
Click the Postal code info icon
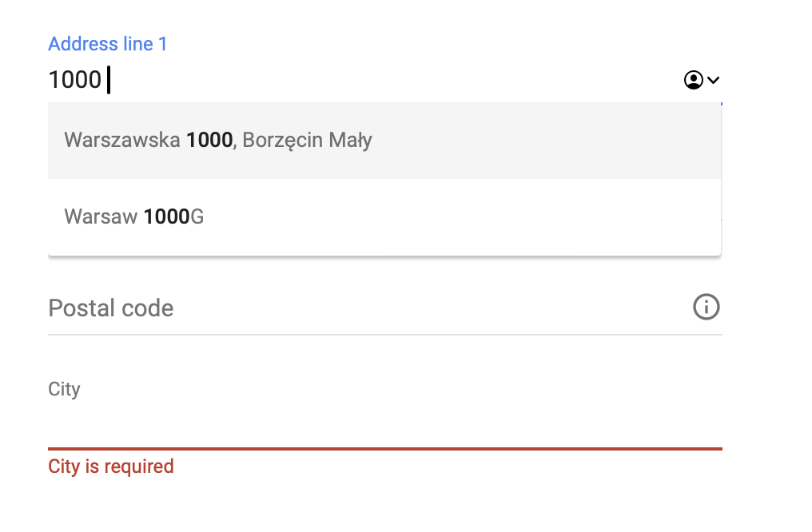point(706,307)
